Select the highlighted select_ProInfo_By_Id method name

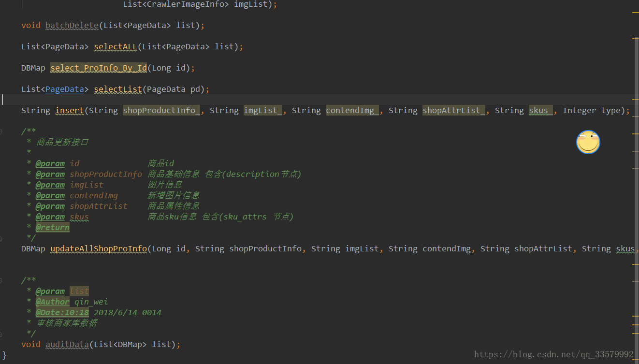(99, 68)
